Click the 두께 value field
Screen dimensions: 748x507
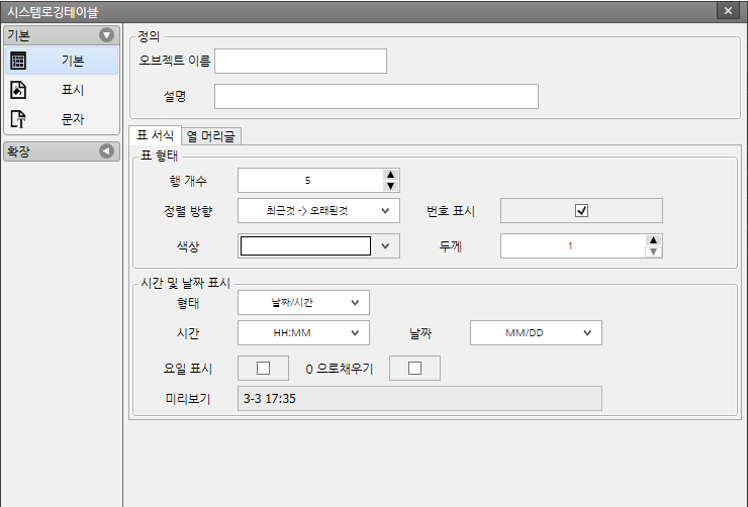click(573, 246)
